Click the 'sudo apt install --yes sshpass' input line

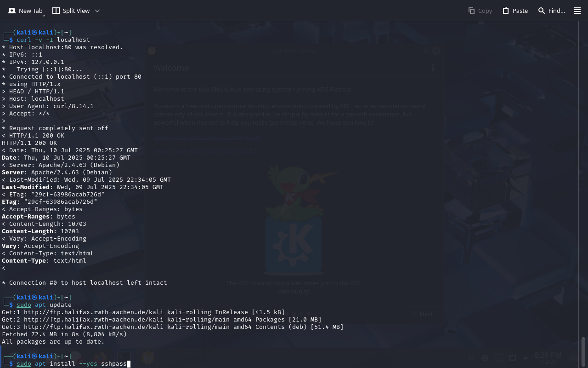72,364
